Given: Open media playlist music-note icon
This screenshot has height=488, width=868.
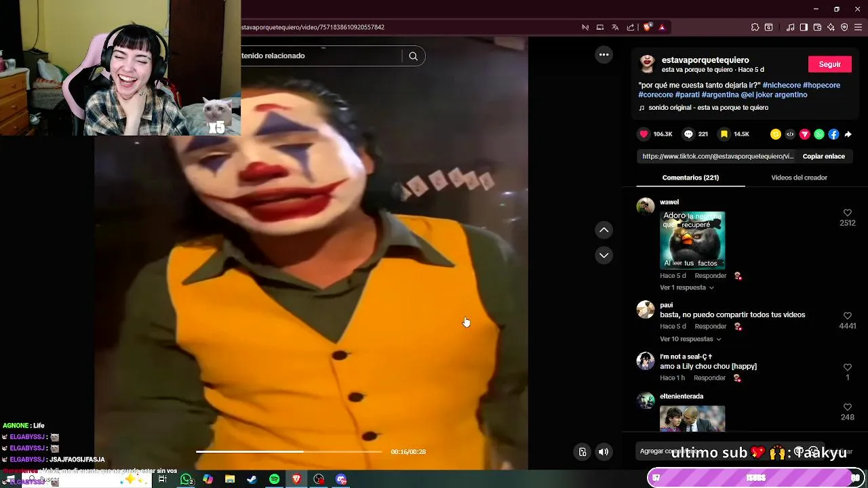Looking at the screenshot, I should point(790,27).
